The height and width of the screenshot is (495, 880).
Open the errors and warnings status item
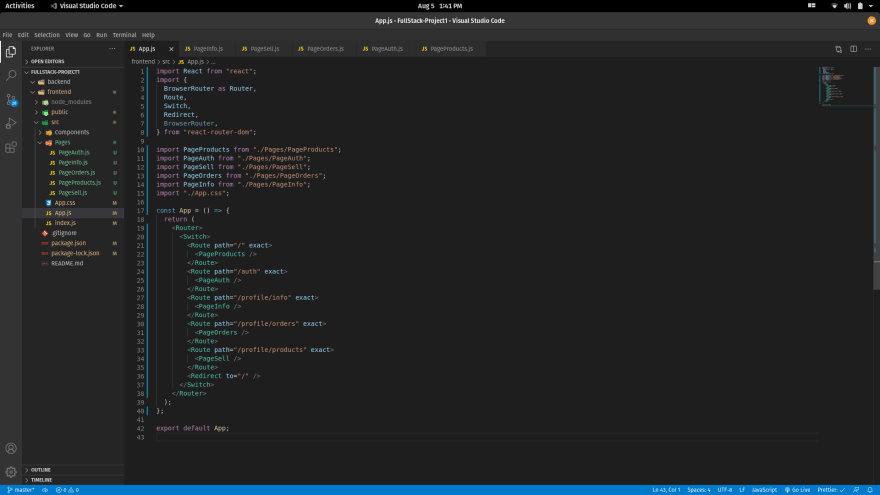pos(67,490)
